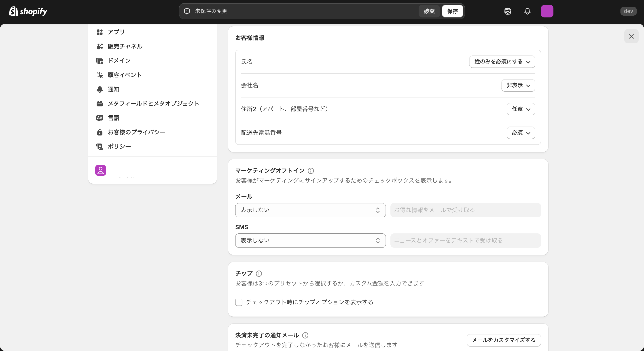Open the 氏名 requirement dropdown

pos(502,62)
